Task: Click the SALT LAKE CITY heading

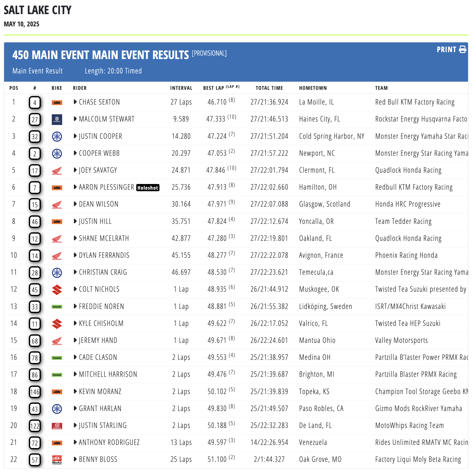Action: pyautogui.click(x=37, y=10)
